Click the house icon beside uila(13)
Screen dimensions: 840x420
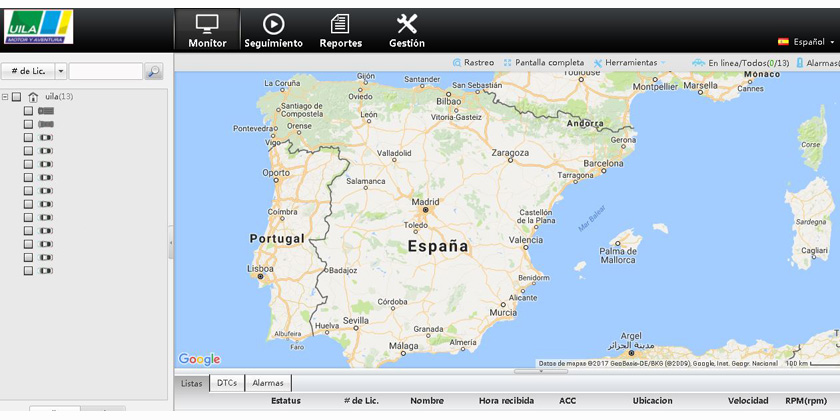point(33,97)
